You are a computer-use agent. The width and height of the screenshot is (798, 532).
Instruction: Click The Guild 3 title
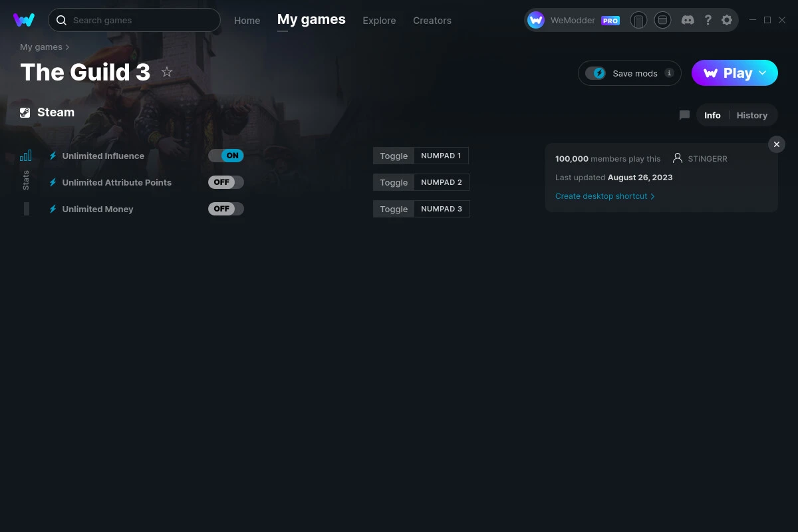(85, 72)
